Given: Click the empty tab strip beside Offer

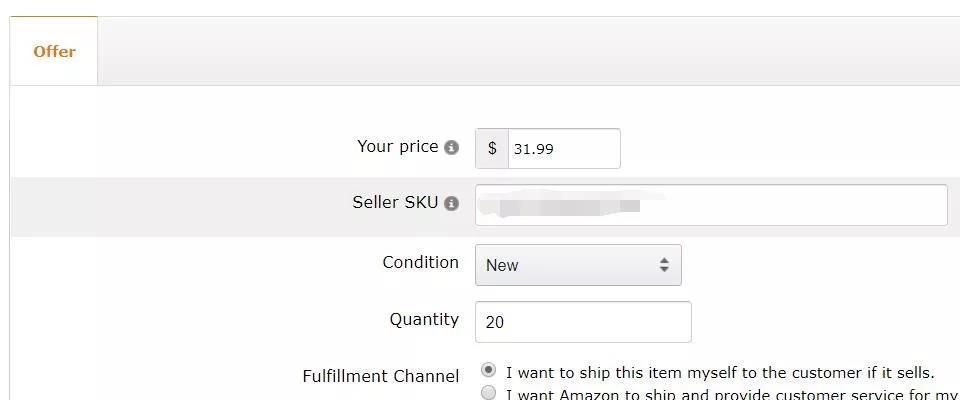Looking at the screenshot, I should click(528, 51).
